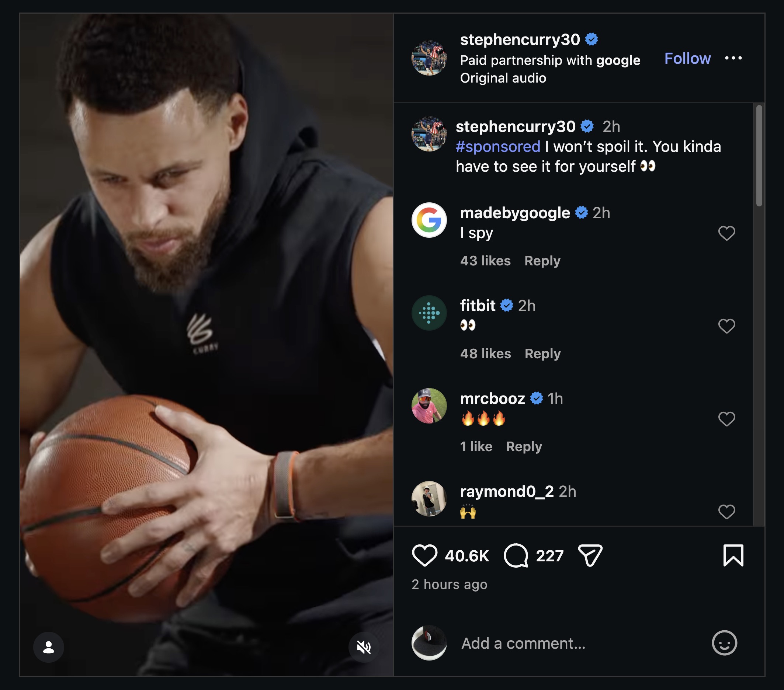Like the post with the heart icon
Viewport: 784px width, 690px height.
[x=424, y=555]
